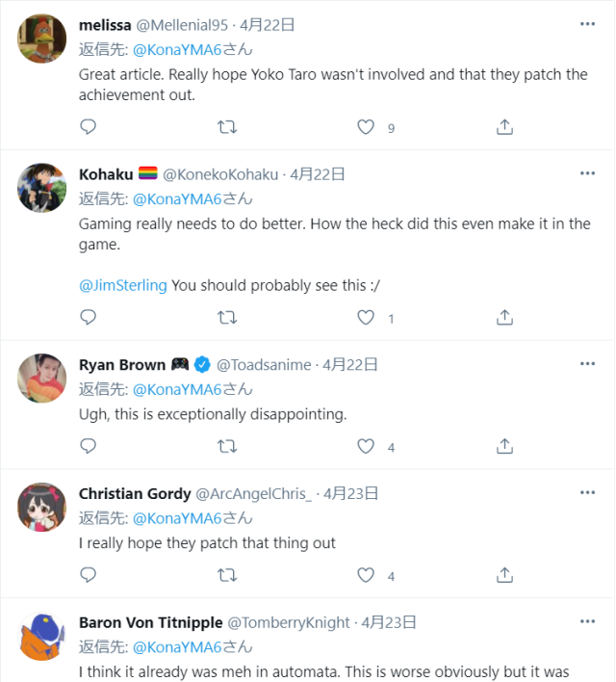Open Baron Von Titnipple's avatar
This screenshot has width=616, height=682.
point(42,637)
